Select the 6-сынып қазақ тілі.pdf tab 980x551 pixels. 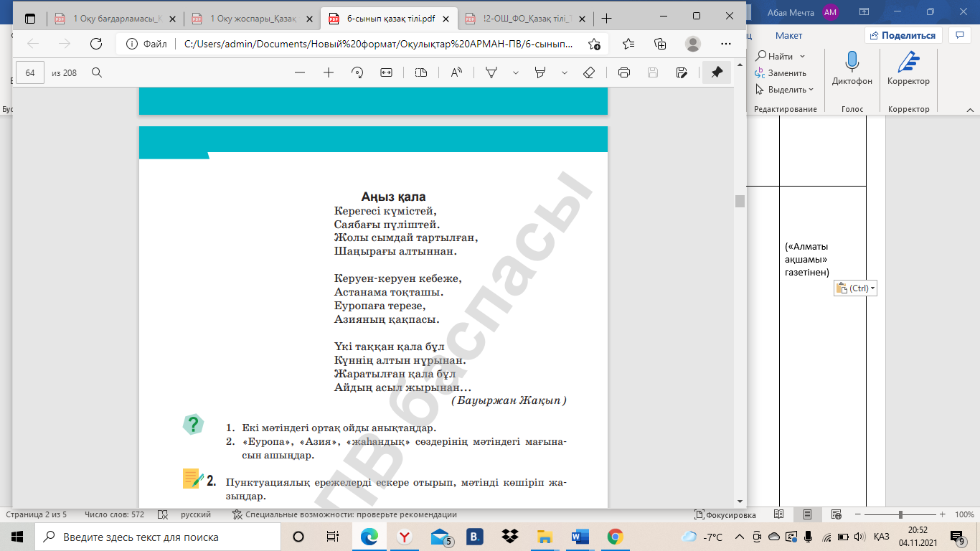(x=388, y=19)
